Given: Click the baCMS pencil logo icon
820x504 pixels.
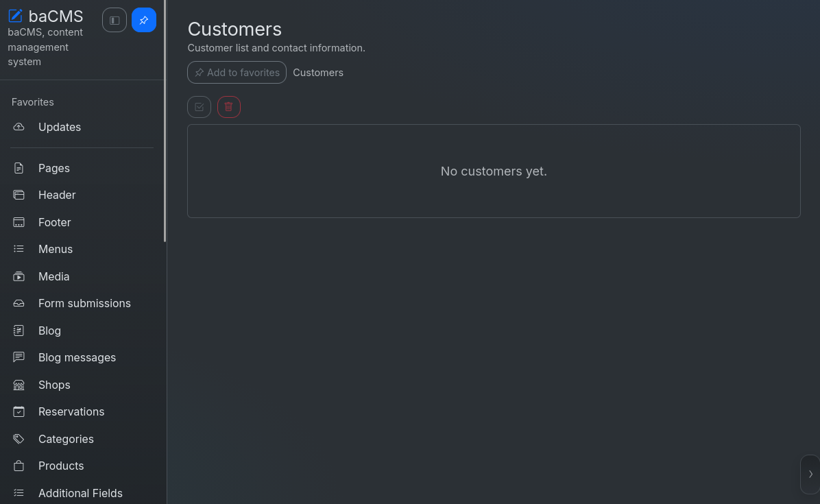Looking at the screenshot, I should [x=15, y=16].
